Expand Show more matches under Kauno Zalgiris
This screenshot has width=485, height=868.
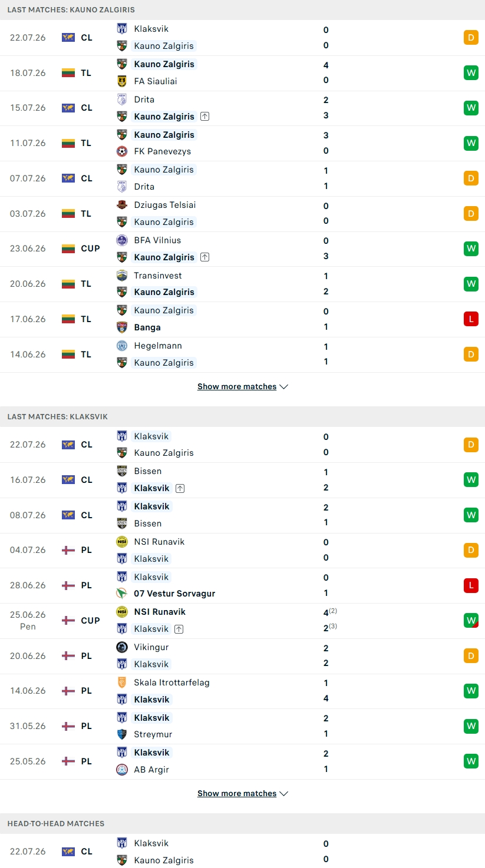click(242, 387)
